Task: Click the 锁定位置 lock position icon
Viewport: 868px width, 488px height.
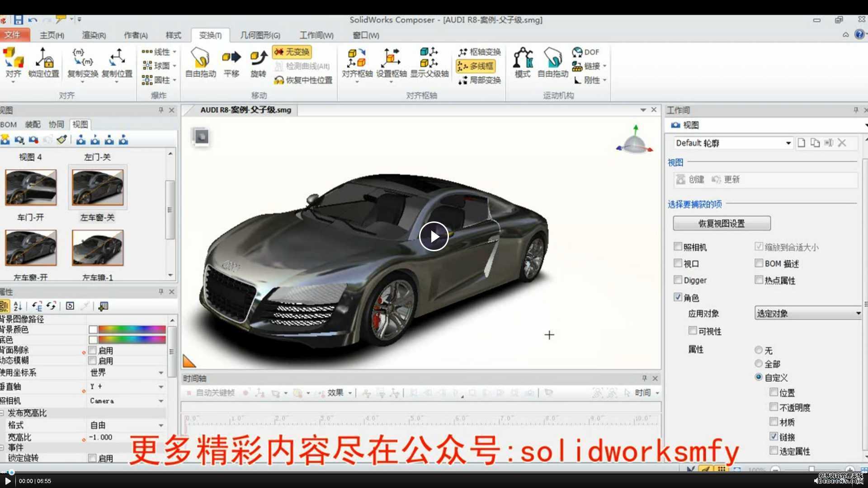Action: [44, 63]
